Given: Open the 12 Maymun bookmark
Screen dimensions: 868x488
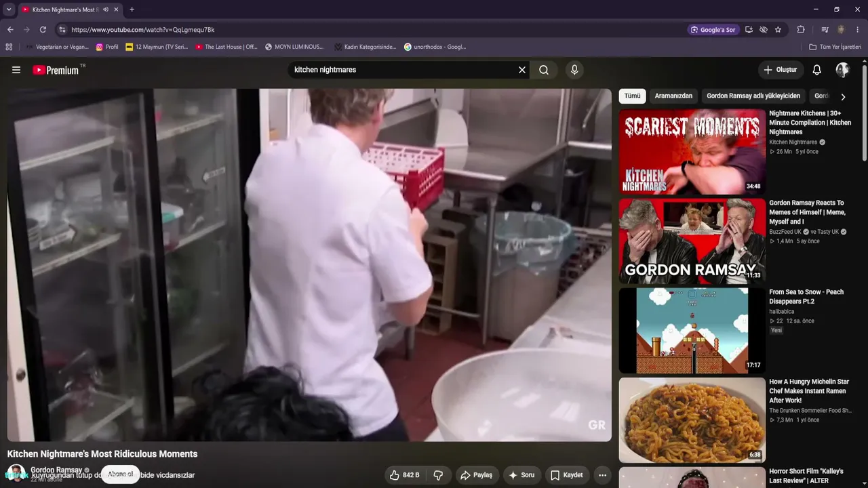Looking at the screenshot, I should coord(157,47).
